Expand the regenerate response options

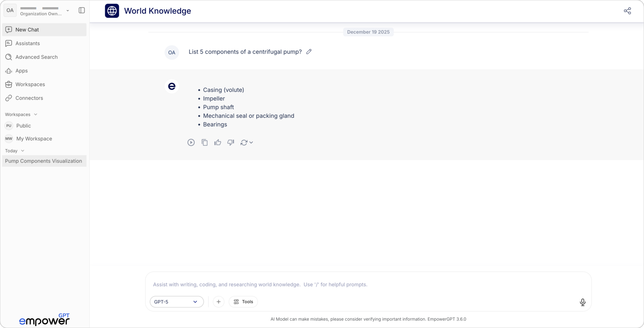(x=251, y=142)
